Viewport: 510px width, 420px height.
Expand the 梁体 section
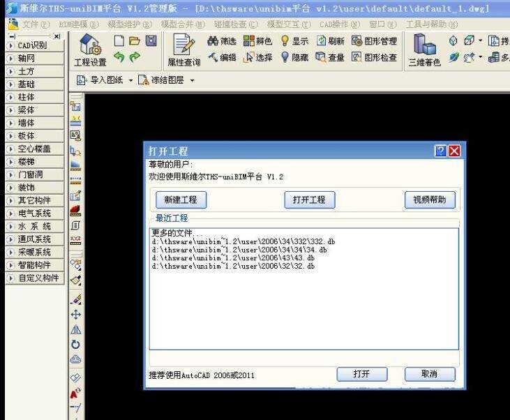[35, 110]
